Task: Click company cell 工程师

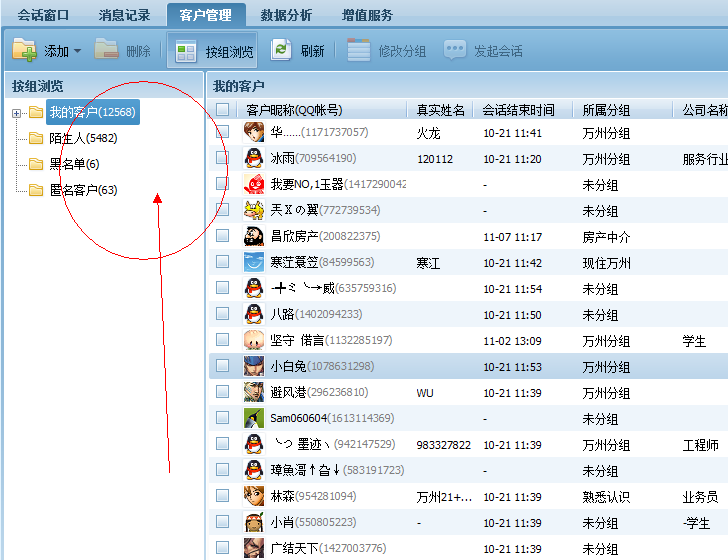Action: point(701,445)
